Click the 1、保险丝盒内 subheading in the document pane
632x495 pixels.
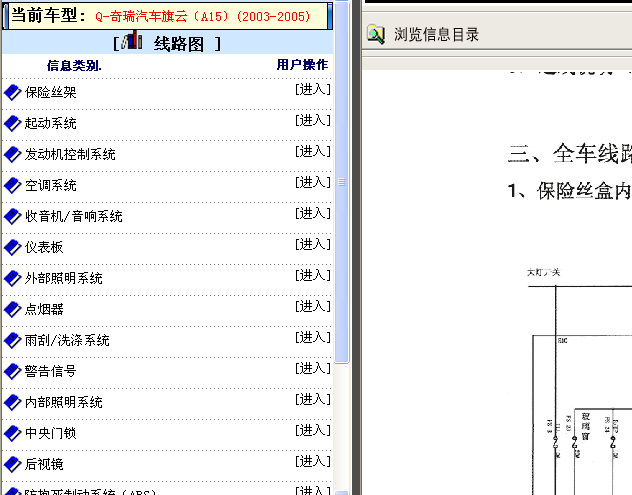(570, 191)
